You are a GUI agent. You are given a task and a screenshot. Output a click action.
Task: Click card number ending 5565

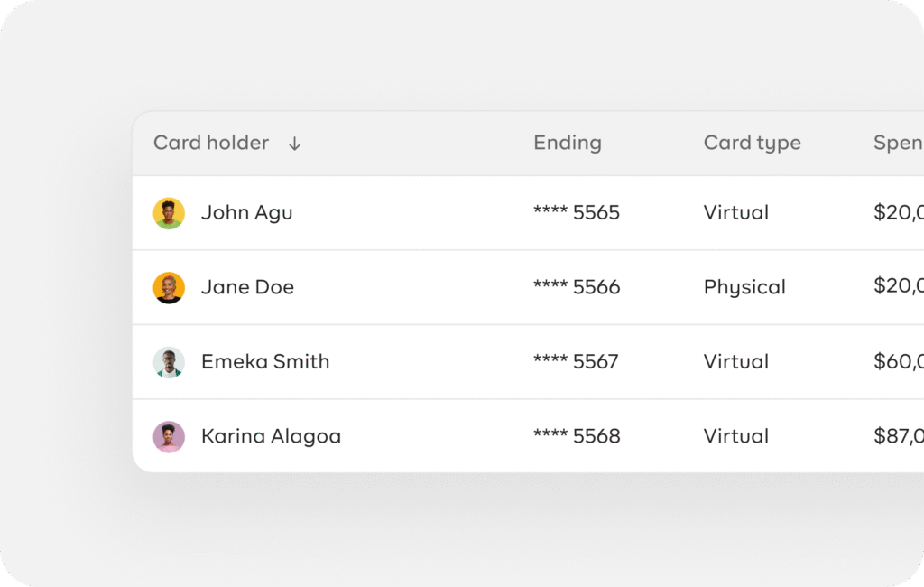pos(577,213)
